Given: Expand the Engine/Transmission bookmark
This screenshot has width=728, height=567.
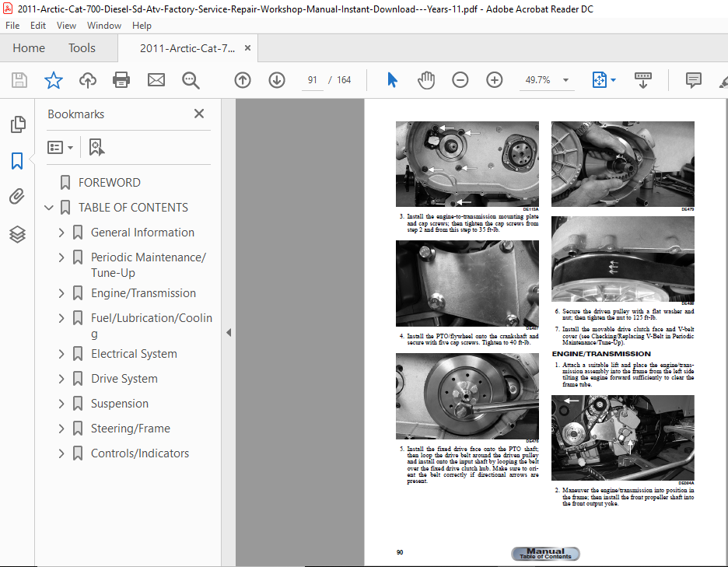Looking at the screenshot, I should [x=61, y=293].
